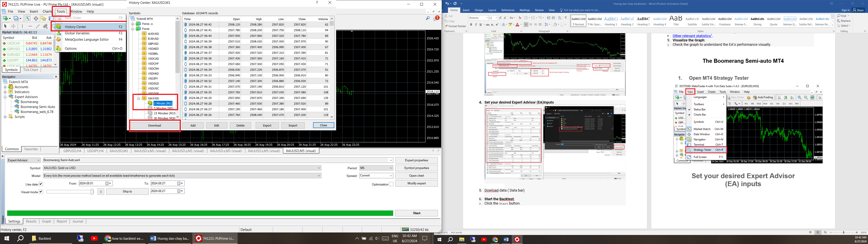
Task: Toggle the Visual mode checkbox
Action: coord(41,192)
